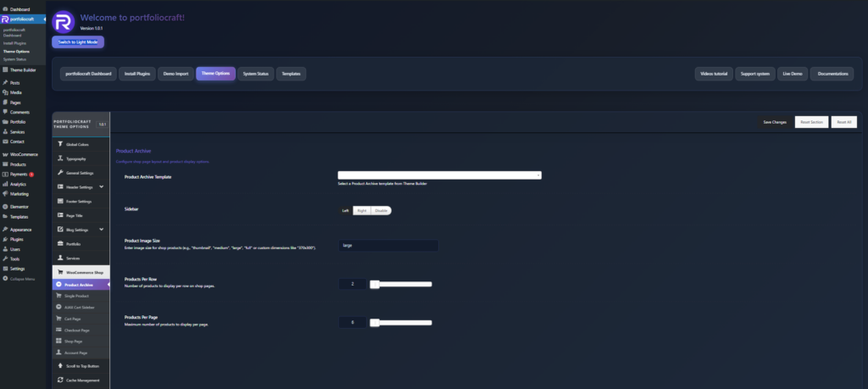Click the WooCommerce icon in WordPress sidebar

pyautogui.click(x=4, y=155)
